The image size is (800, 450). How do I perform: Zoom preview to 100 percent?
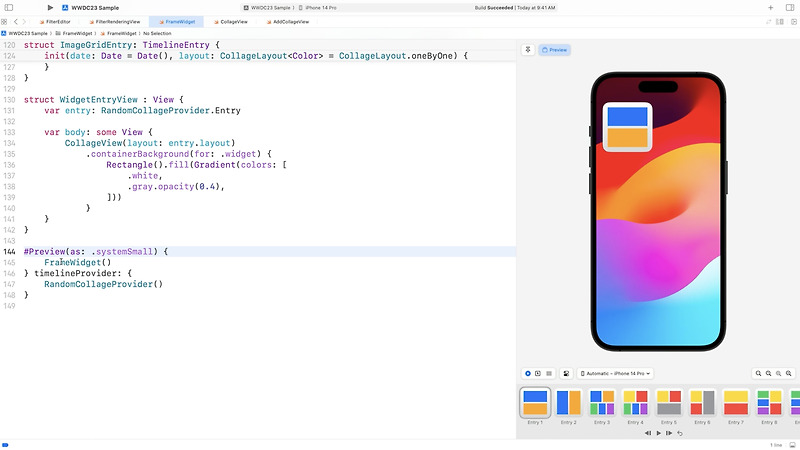768,373
